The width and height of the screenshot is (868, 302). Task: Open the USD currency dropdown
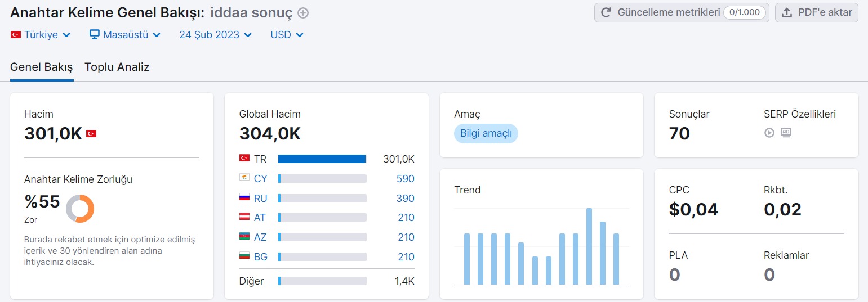click(287, 35)
